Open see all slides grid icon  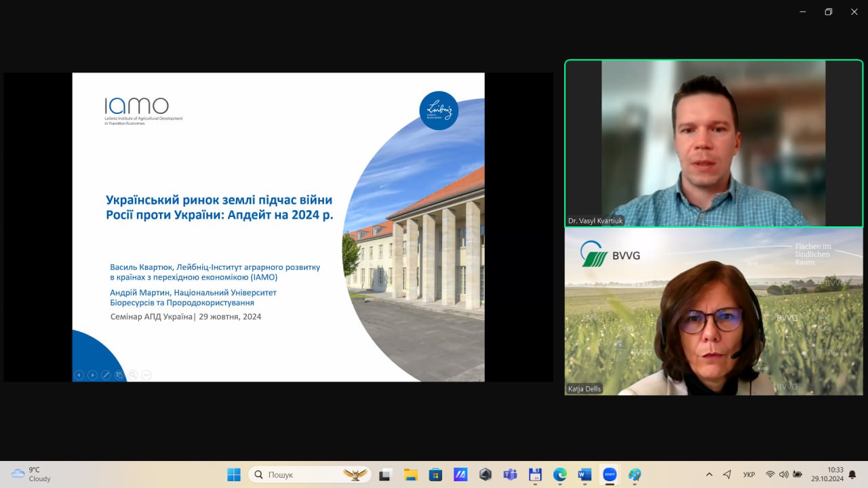click(119, 375)
